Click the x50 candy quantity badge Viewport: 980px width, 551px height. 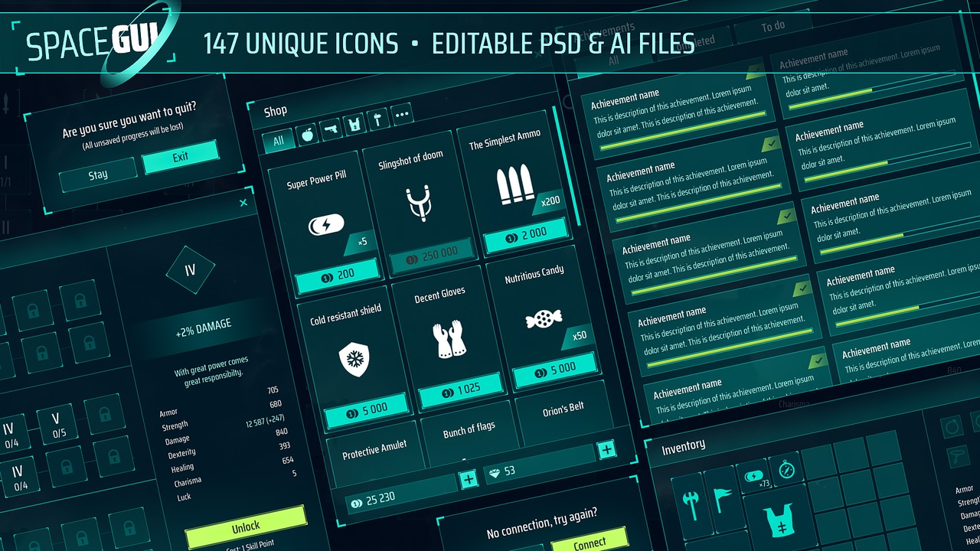580,335
